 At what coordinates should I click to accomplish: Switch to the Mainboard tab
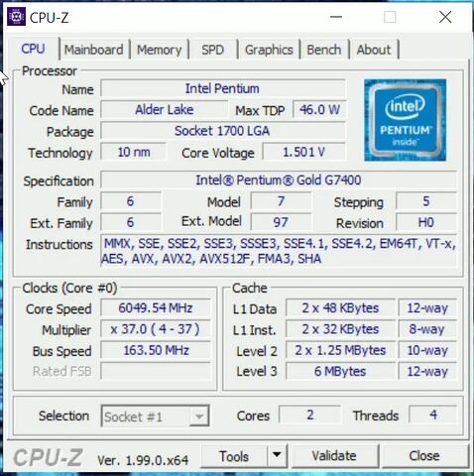[x=94, y=50]
